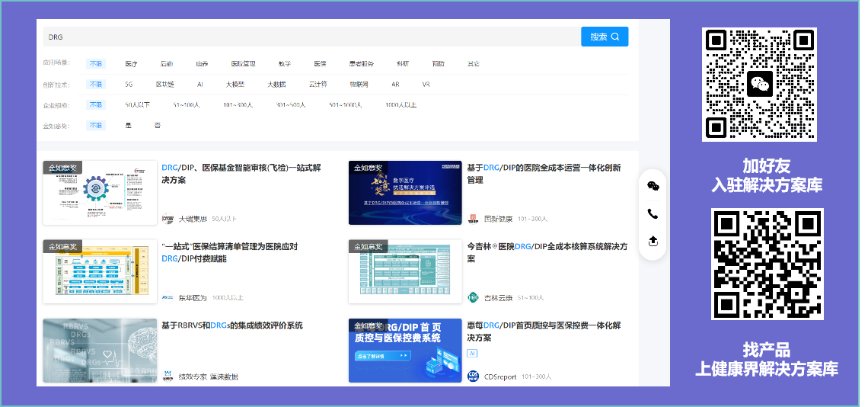Filter by 大模型 technology

pos(235,85)
